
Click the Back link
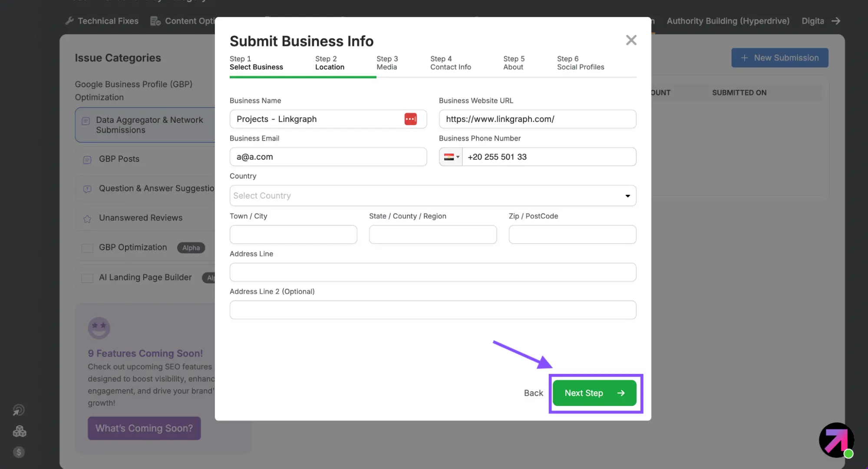click(533, 393)
